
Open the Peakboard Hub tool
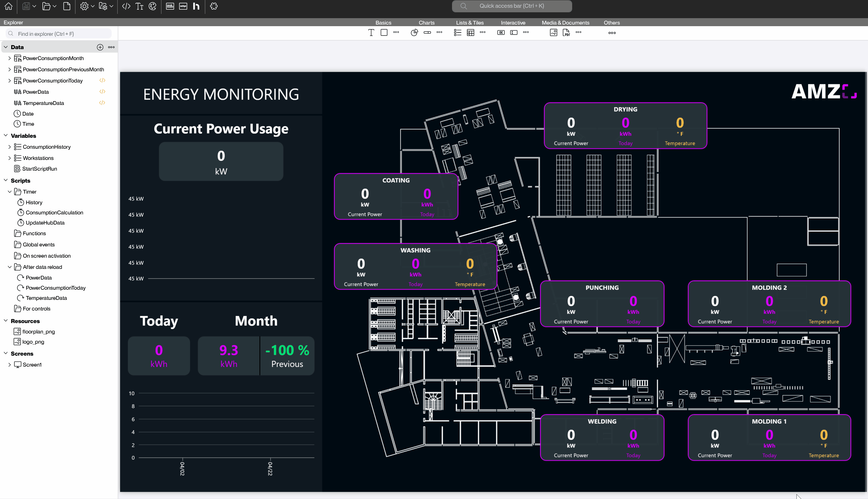click(x=196, y=6)
